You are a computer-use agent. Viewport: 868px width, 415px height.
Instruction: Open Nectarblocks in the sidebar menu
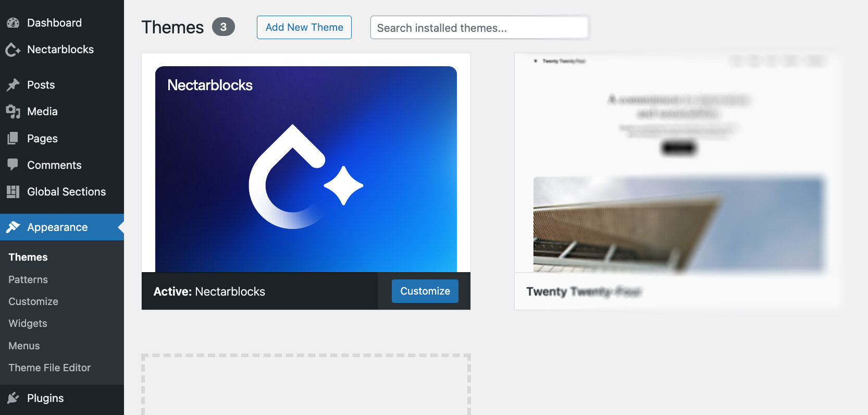[60, 50]
